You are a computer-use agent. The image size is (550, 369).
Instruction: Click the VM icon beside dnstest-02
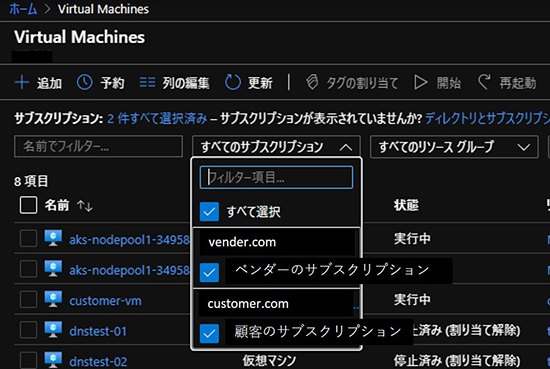(x=53, y=360)
